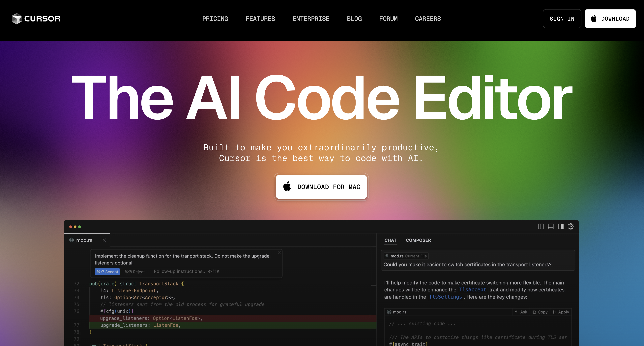Select the Chat tab
The image size is (644, 346).
(x=390, y=240)
